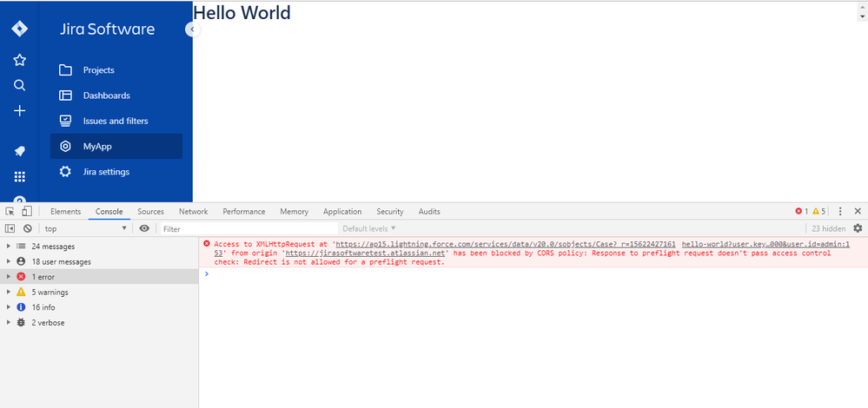Open the ap15.lightning.force.com URL link
Screen dimensions: 868x408
pos(506,244)
